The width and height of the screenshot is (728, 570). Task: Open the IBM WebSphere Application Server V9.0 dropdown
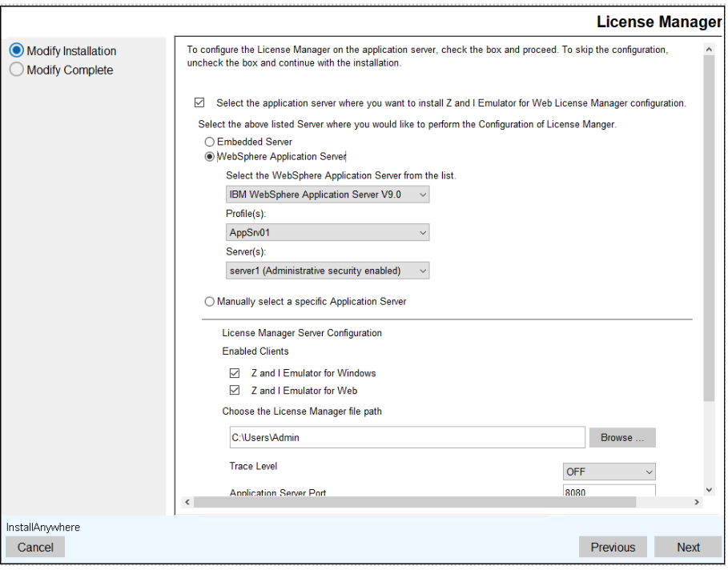(x=327, y=195)
